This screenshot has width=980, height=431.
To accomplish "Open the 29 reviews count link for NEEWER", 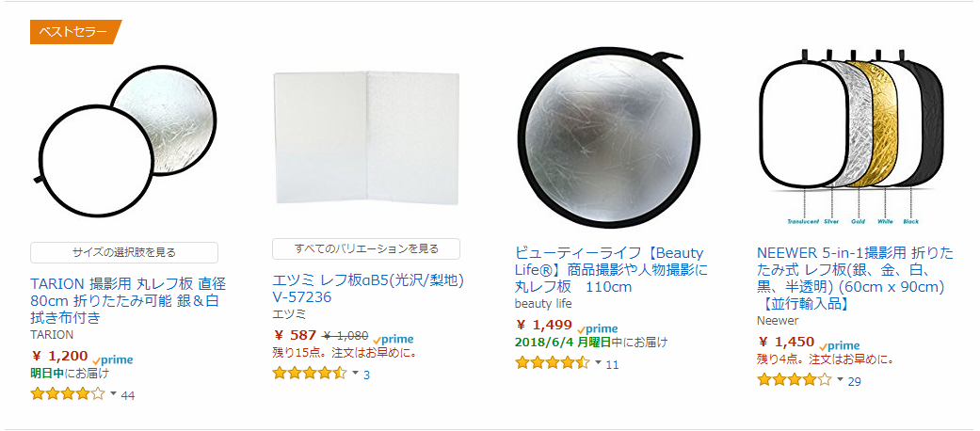I will (855, 381).
